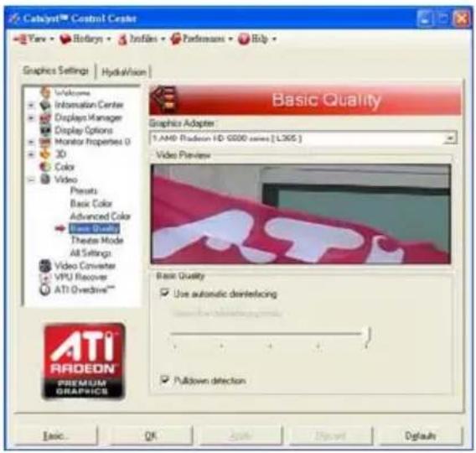Click the Discard button
Screen dimensions: 476x453
tap(330, 436)
